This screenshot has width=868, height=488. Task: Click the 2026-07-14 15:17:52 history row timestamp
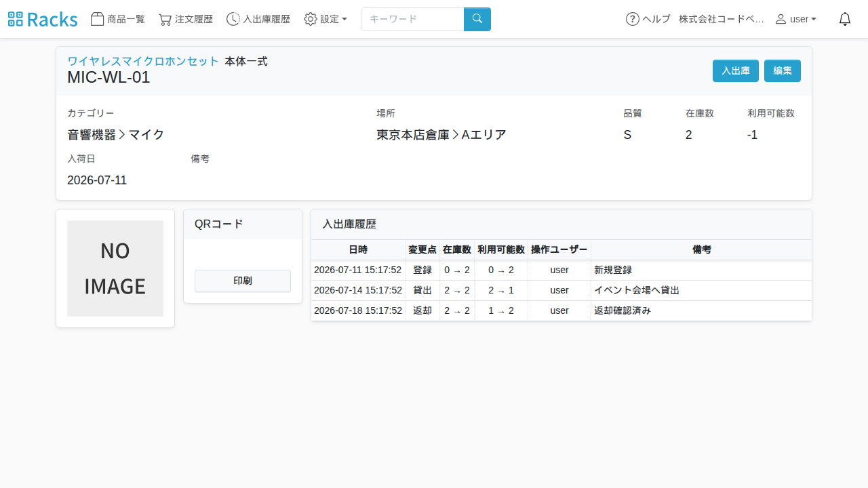(x=358, y=290)
